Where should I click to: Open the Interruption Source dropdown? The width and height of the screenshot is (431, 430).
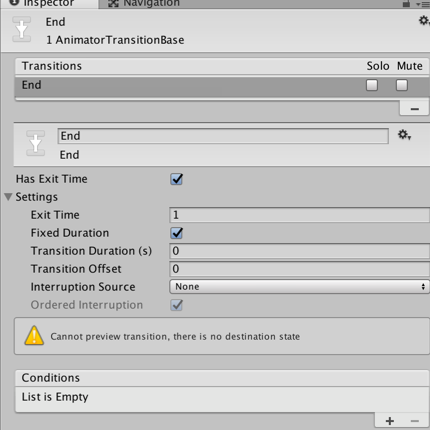coord(299,287)
